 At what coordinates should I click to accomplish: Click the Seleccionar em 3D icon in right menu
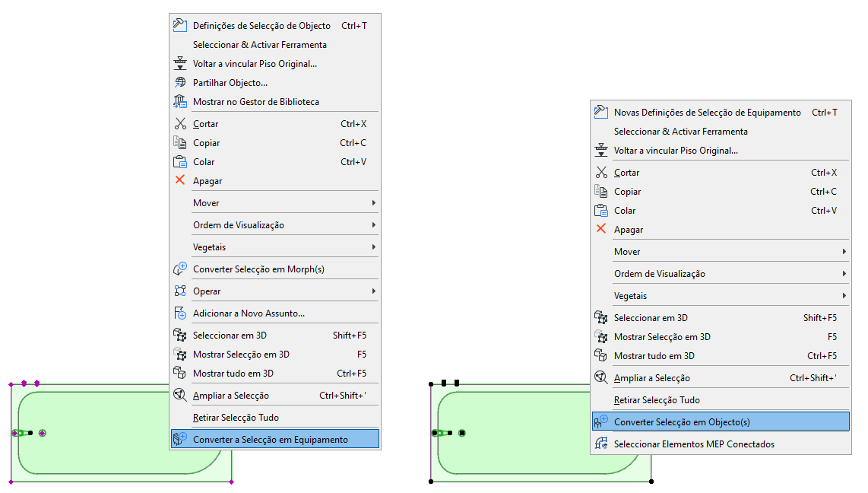tap(601, 317)
